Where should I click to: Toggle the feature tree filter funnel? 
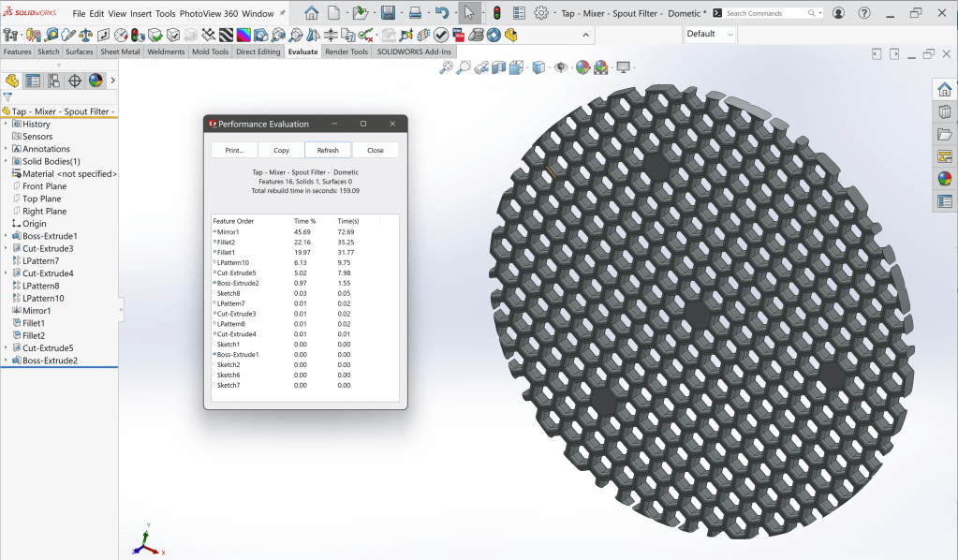pyautogui.click(x=7, y=96)
